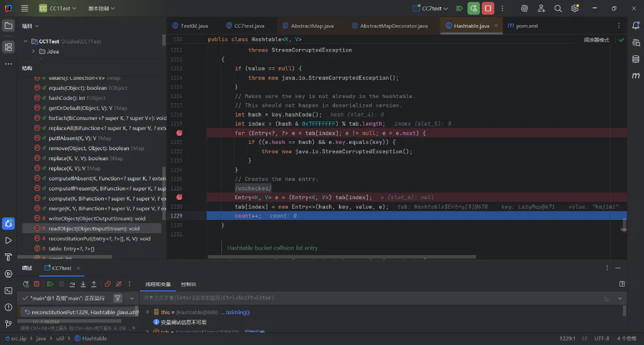Toggle reader mode in editor
This screenshot has width=644, height=345.
[596, 40]
